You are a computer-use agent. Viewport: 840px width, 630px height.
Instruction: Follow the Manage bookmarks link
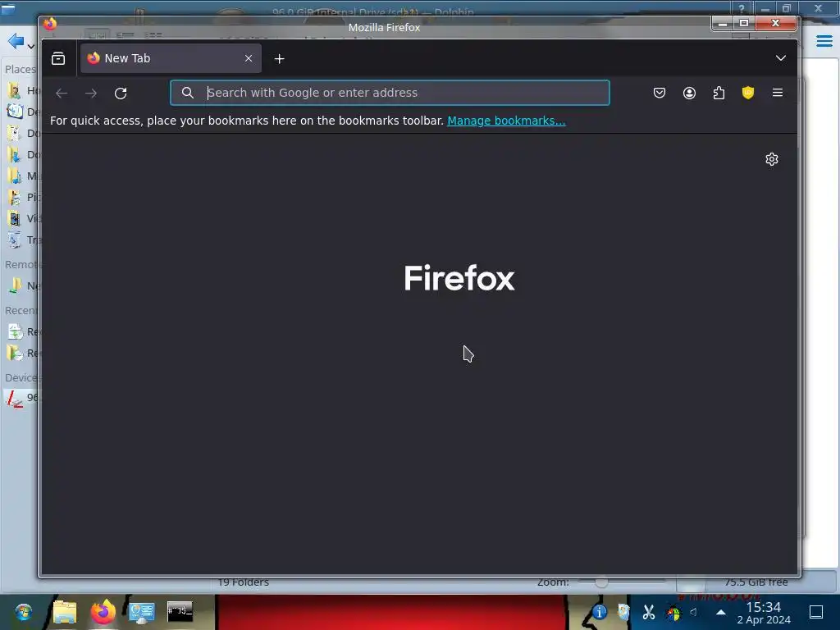tap(506, 121)
